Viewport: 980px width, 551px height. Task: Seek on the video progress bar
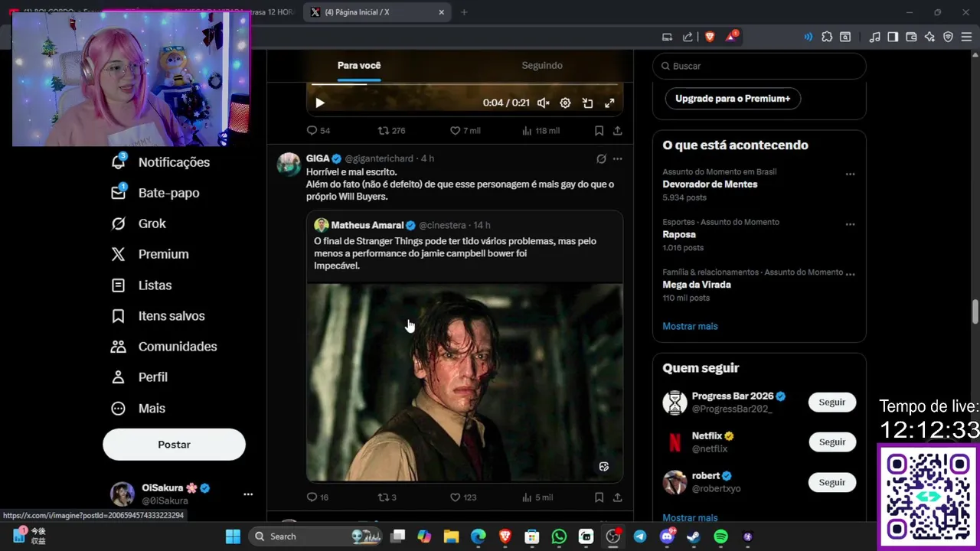click(x=465, y=84)
